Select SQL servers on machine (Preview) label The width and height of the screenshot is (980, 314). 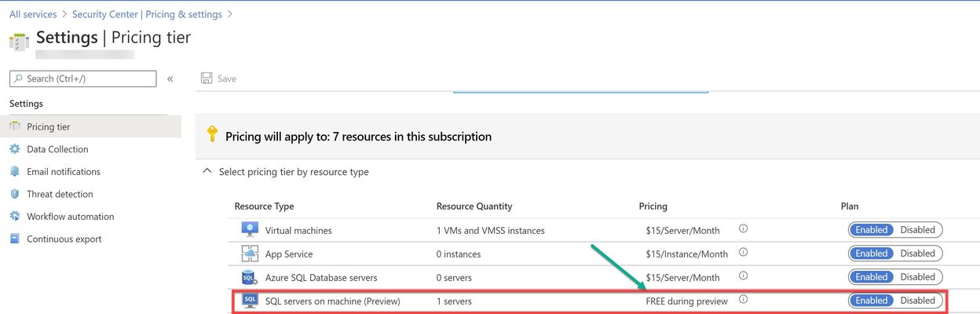(333, 301)
